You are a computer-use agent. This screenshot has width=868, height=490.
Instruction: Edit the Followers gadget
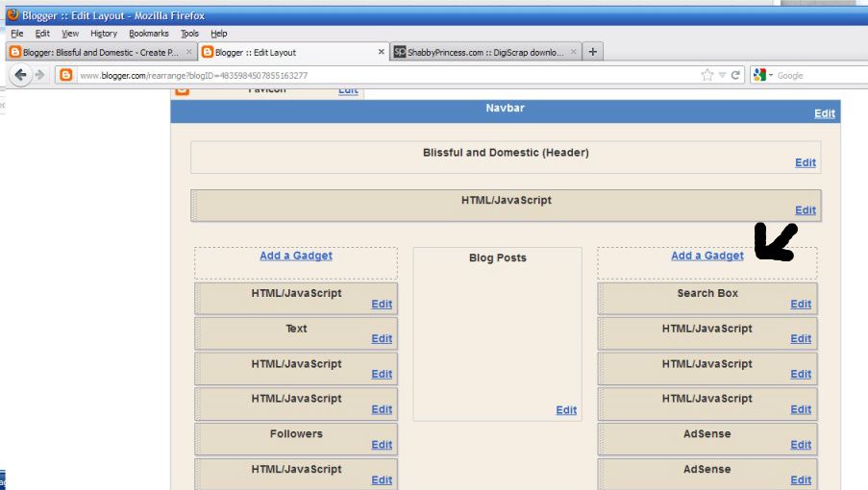[x=382, y=445]
